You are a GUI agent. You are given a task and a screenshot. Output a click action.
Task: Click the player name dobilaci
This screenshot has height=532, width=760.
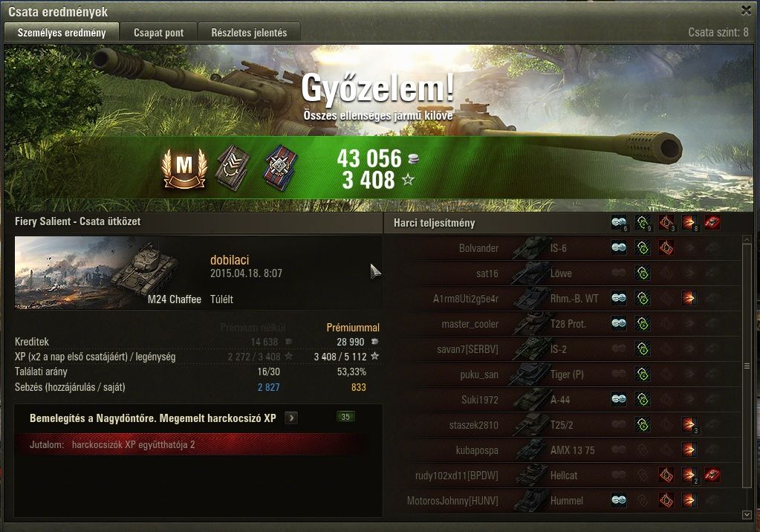pos(230,260)
